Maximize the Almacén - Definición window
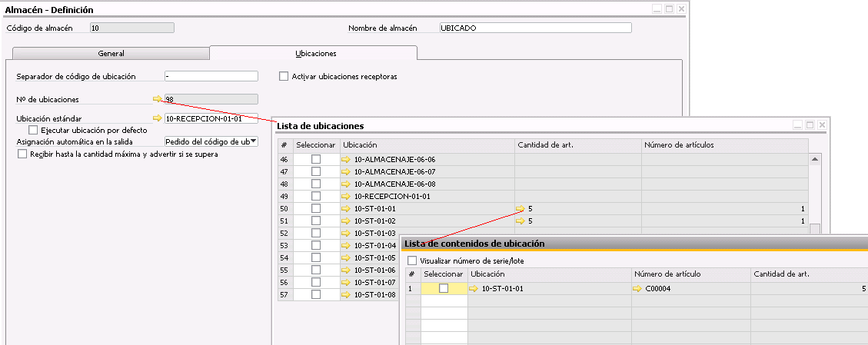Screen dimensions: 868x345 (x=670, y=9)
